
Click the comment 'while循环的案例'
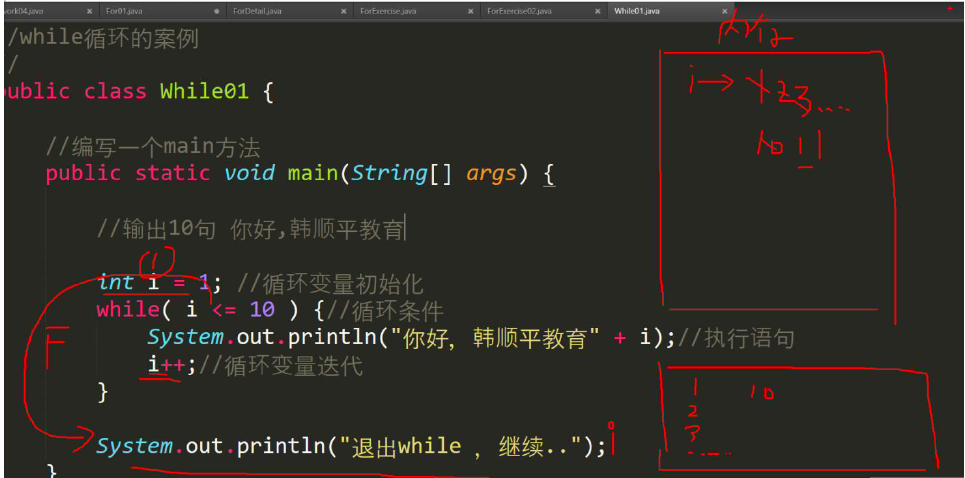[109, 39]
